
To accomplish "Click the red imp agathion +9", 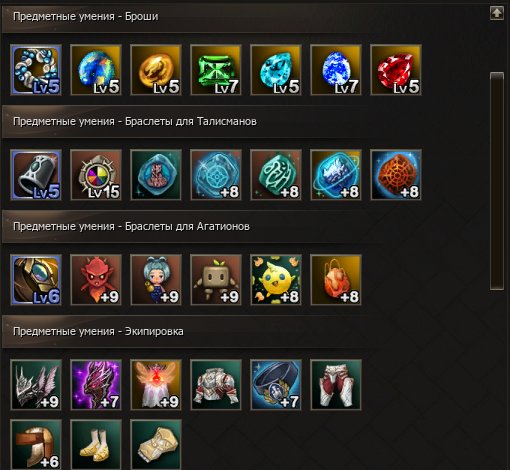I will (x=96, y=280).
